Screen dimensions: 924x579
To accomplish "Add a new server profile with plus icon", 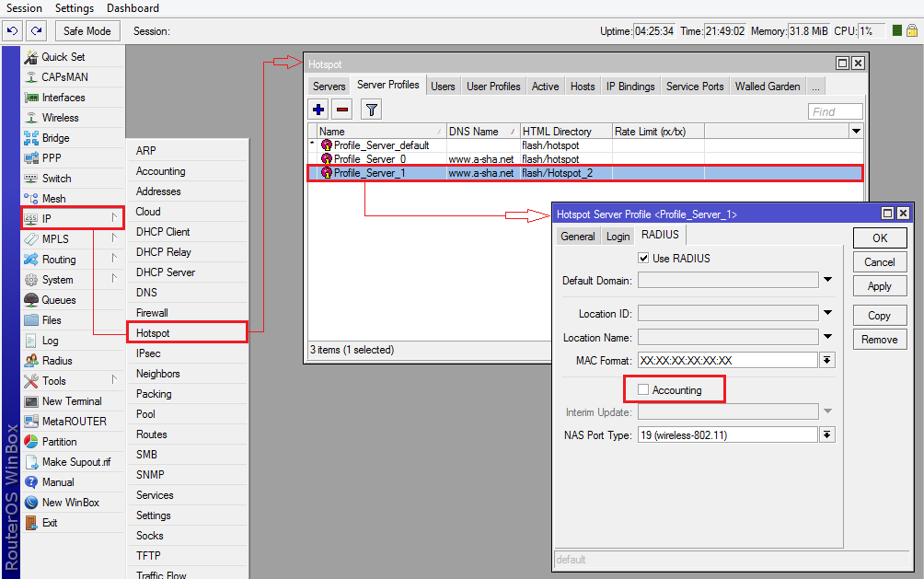I will coord(318,109).
